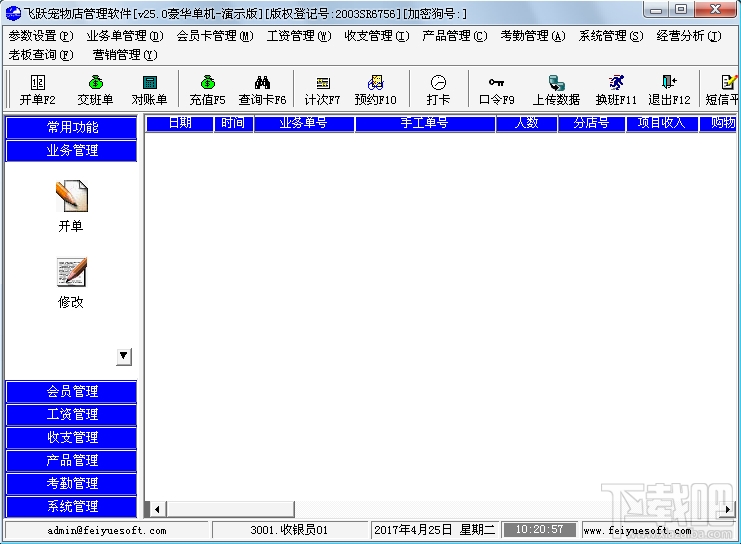
Task: Click the 购物 column header
Action: click(718, 123)
